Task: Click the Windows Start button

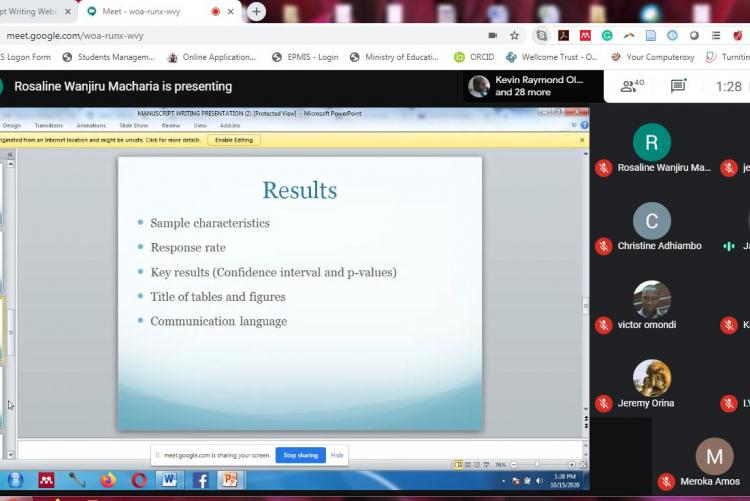Action: [x=15, y=480]
